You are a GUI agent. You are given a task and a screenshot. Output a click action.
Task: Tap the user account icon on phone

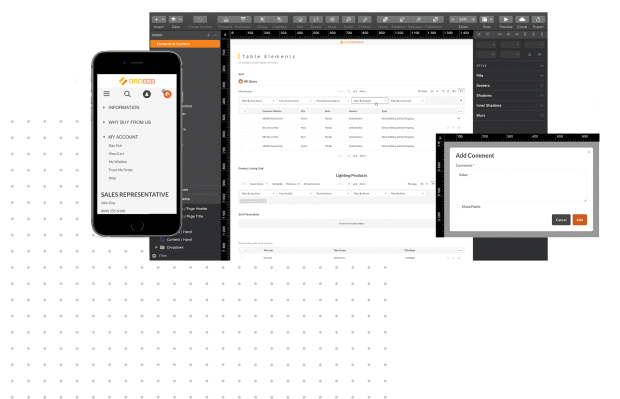147,94
